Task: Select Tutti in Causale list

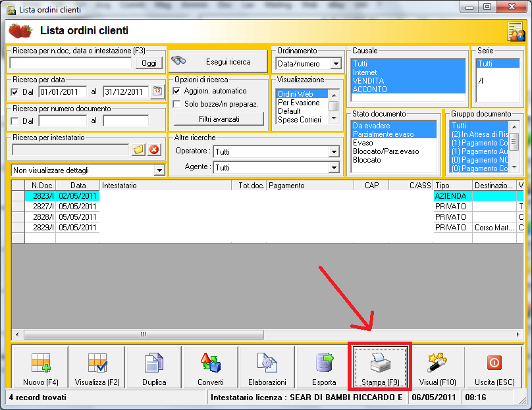Action: click(x=408, y=64)
